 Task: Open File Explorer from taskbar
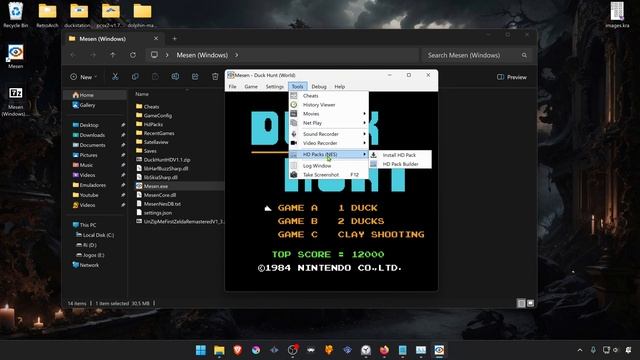click(x=219, y=350)
